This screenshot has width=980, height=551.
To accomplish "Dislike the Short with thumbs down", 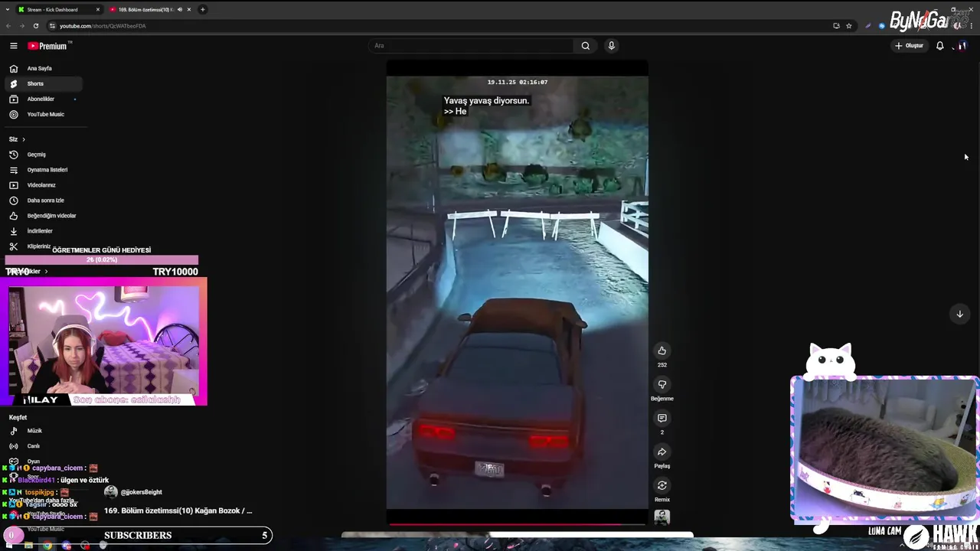I will click(662, 384).
